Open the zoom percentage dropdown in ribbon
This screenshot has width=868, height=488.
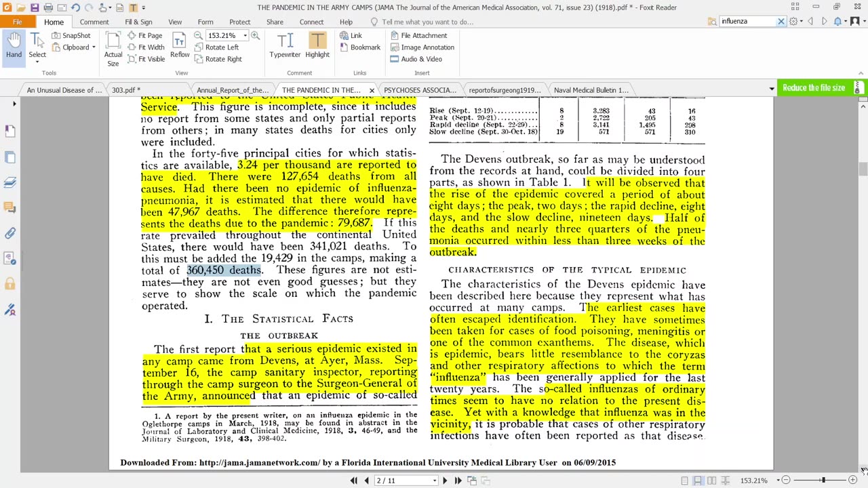245,35
